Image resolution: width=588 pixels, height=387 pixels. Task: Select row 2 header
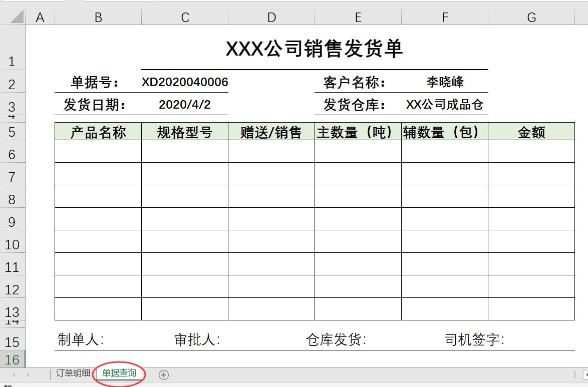(13, 82)
